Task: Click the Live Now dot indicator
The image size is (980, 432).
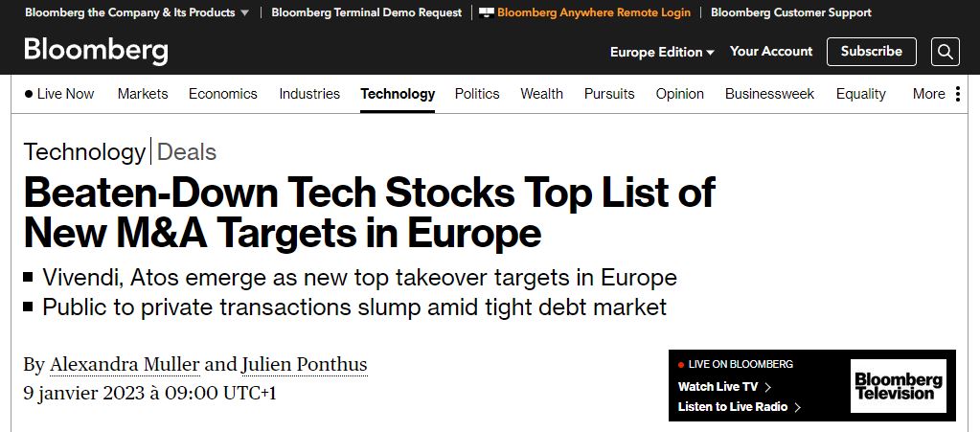Action: coord(28,95)
